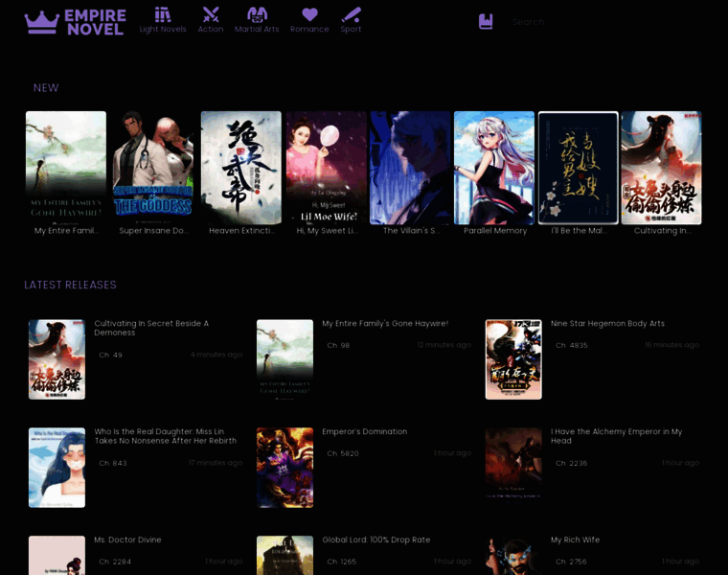This screenshot has height=575, width=728.
Task: Go to Sport category label
Action: point(351,29)
